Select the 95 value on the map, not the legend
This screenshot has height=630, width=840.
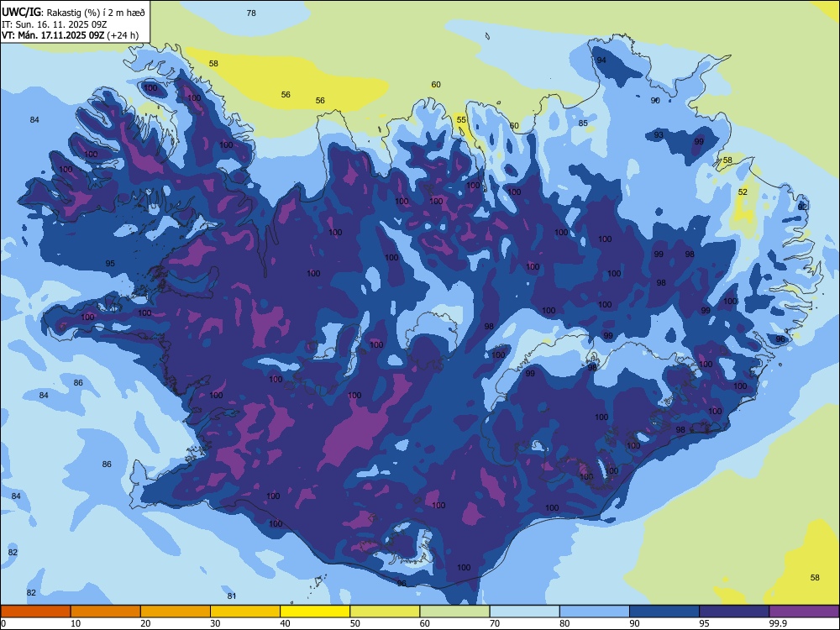(110, 264)
